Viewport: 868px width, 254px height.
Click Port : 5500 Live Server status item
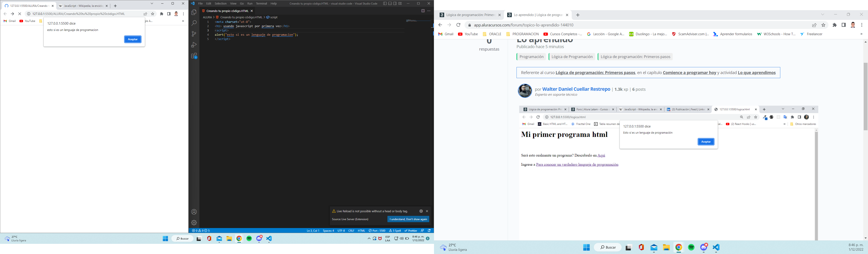pyautogui.click(x=377, y=231)
